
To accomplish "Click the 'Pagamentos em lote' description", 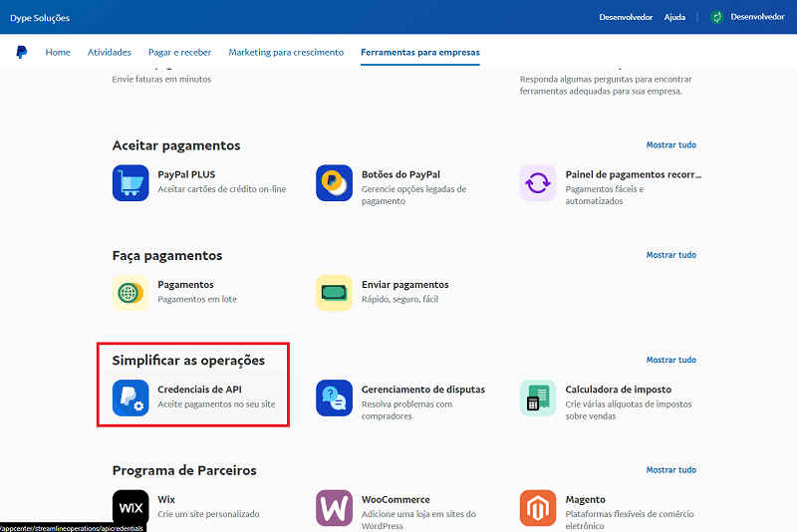I will point(197,299).
